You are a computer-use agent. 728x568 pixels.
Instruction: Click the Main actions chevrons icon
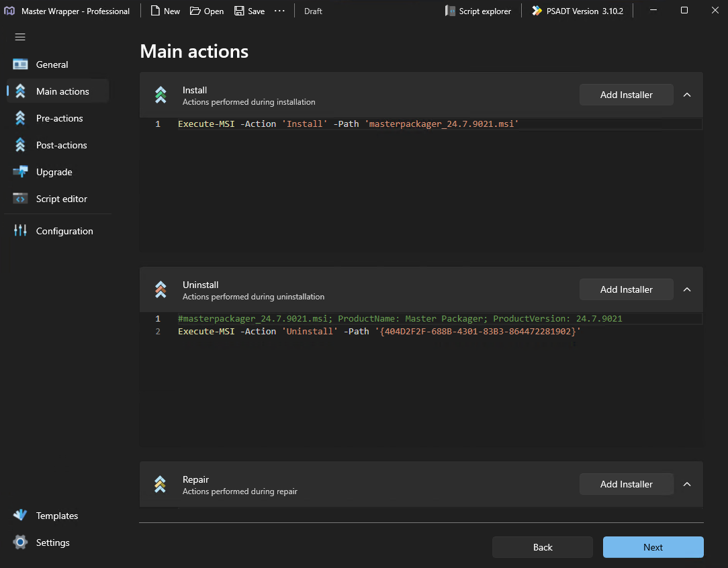(x=20, y=91)
